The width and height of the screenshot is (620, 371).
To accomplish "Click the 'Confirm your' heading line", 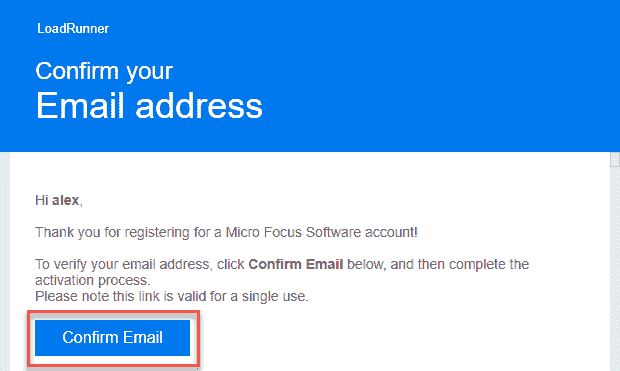I will (x=104, y=72).
